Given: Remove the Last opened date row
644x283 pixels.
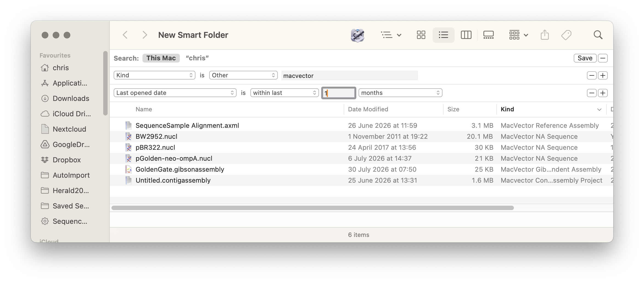Looking at the screenshot, I should 592,93.
